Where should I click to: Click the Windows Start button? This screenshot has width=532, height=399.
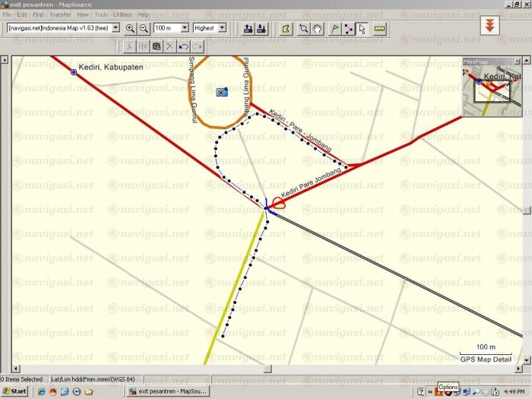click(15, 391)
